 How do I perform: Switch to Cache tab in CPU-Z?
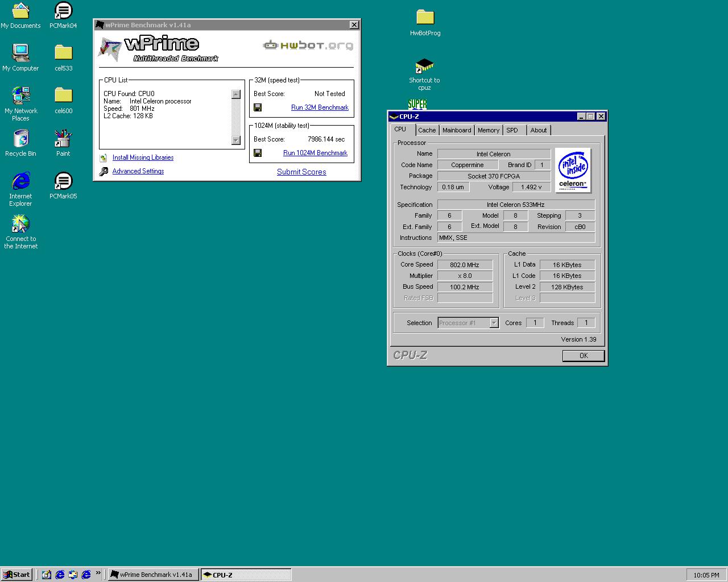[427, 130]
